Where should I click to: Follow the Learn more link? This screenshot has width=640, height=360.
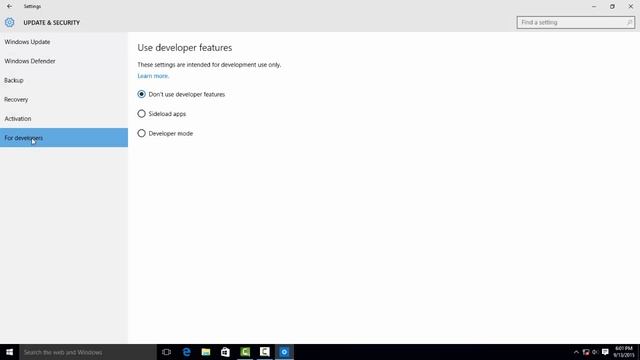click(153, 76)
